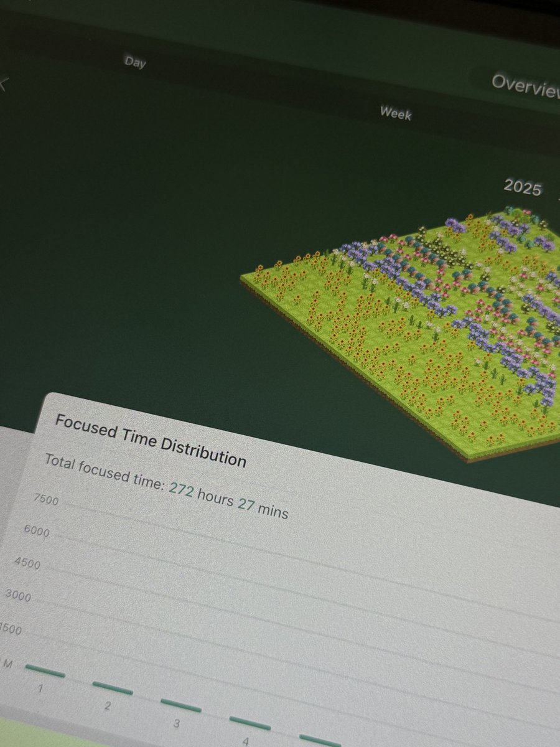This screenshot has width=560, height=747.
Task: Go back using the back arrow
Action: [2, 83]
